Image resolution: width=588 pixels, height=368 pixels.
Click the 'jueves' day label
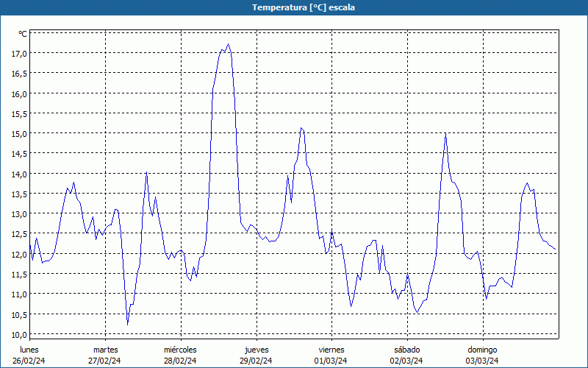(257, 350)
